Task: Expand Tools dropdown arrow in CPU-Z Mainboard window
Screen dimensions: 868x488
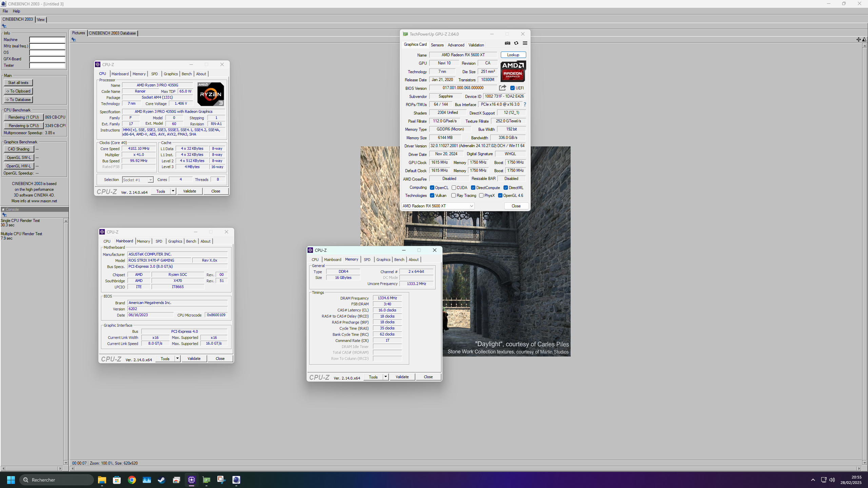Action: (x=177, y=359)
